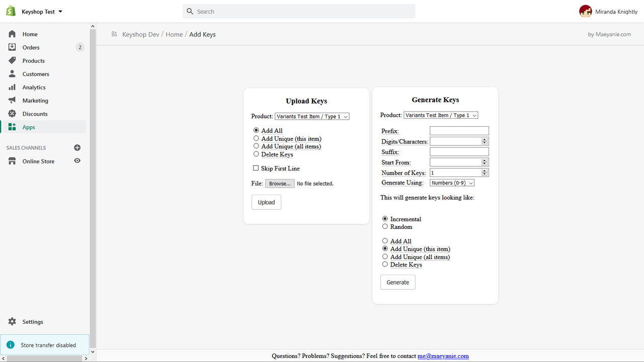
Task: Click the Products tag icon
Action: (x=12, y=61)
